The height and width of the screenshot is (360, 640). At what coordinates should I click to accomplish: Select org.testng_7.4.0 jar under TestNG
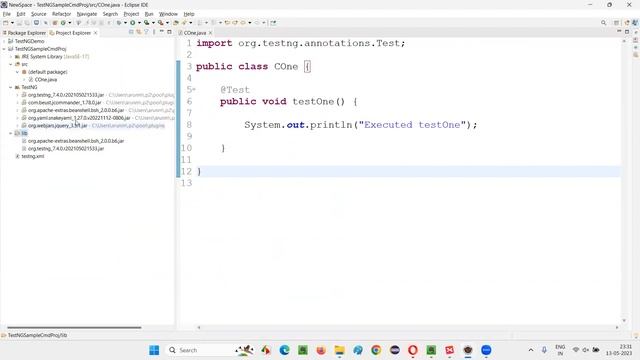click(x=66, y=95)
